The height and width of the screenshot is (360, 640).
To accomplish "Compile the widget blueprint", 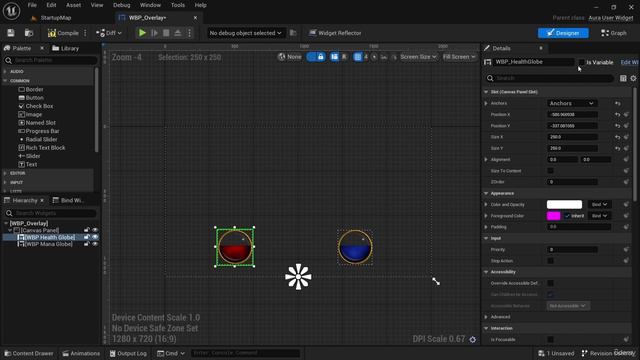I will (x=63, y=33).
